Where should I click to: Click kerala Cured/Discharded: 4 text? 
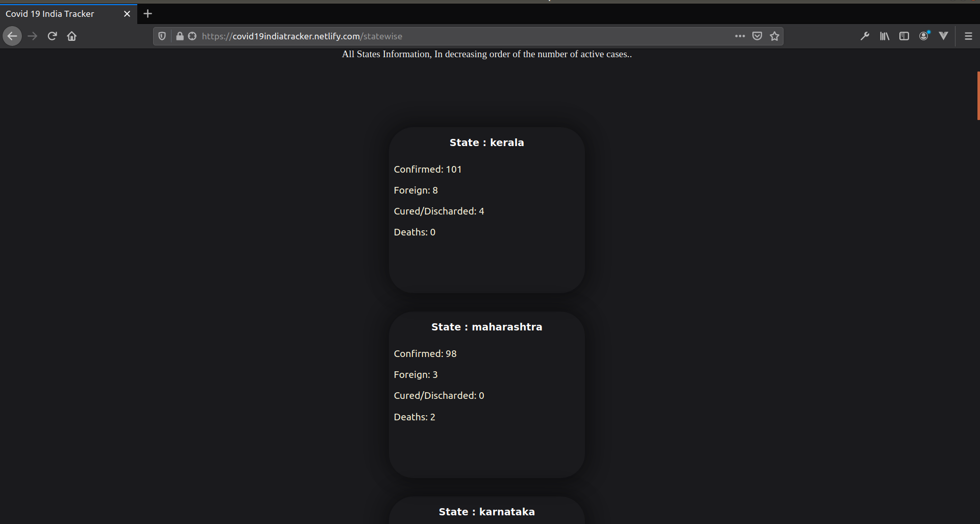(x=439, y=211)
